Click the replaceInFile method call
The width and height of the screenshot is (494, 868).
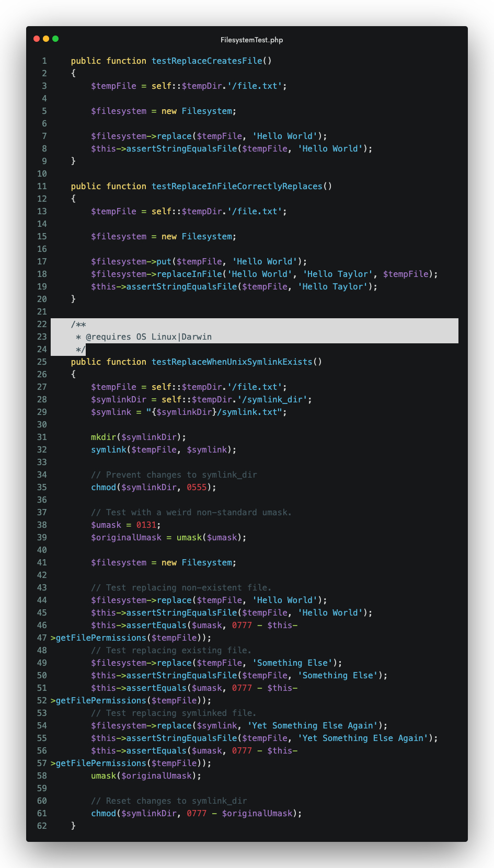point(189,274)
